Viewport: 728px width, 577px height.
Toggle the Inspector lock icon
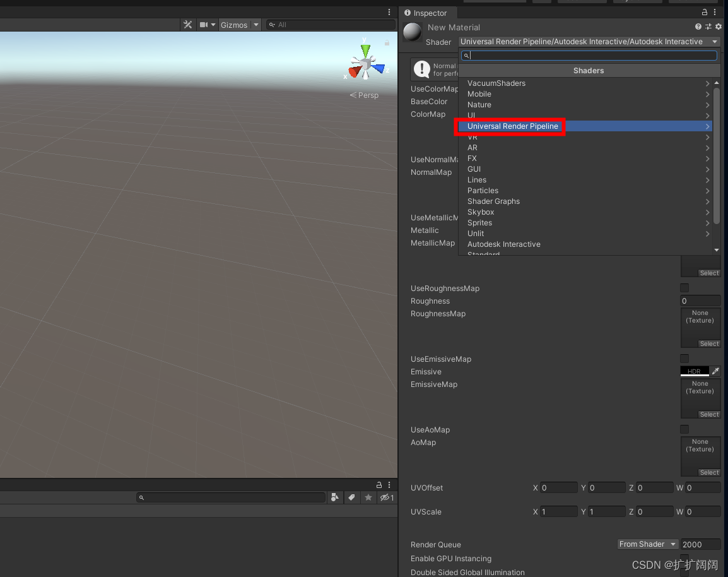pos(704,12)
